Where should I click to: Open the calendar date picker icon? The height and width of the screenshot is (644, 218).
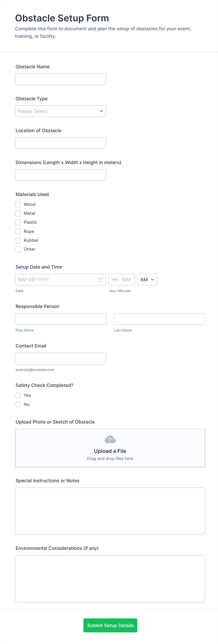[x=101, y=279]
